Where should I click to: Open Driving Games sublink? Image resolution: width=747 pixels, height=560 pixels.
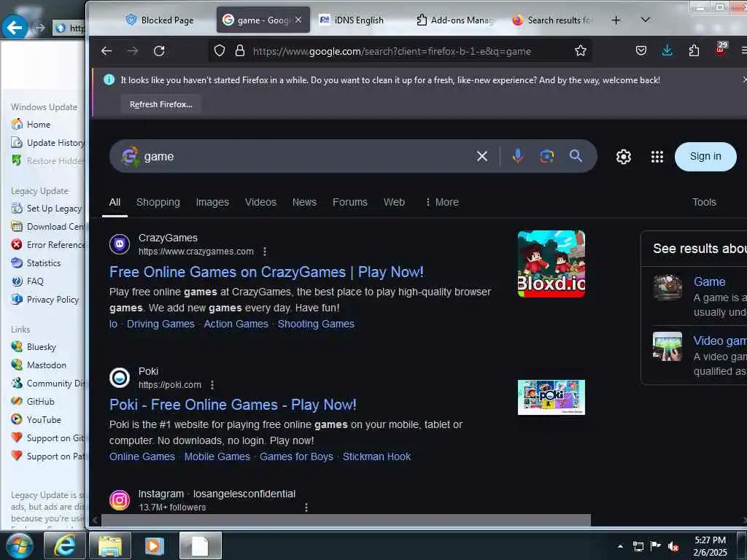[x=160, y=324]
